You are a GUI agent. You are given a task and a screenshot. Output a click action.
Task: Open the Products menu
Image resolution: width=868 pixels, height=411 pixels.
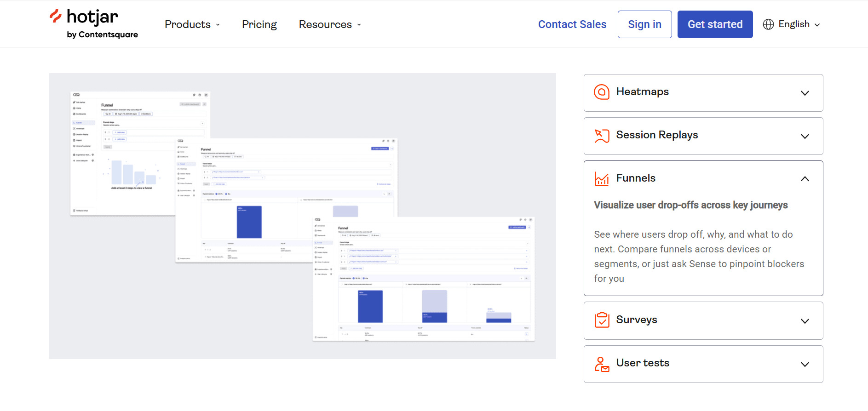pos(192,24)
